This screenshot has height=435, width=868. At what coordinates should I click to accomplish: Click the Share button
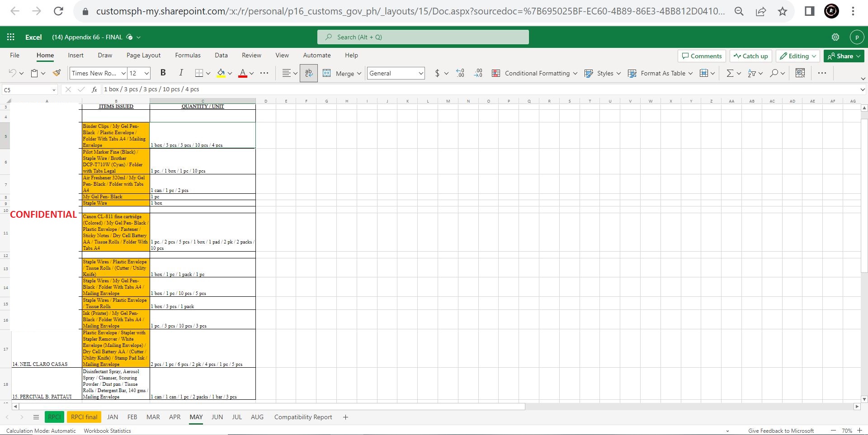[844, 56]
